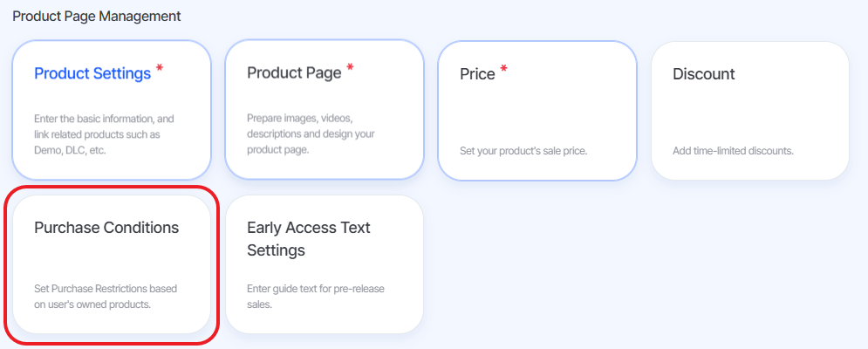The width and height of the screenshot is (868, 349).
Task: Open the Price card
Action: point(537,110)
